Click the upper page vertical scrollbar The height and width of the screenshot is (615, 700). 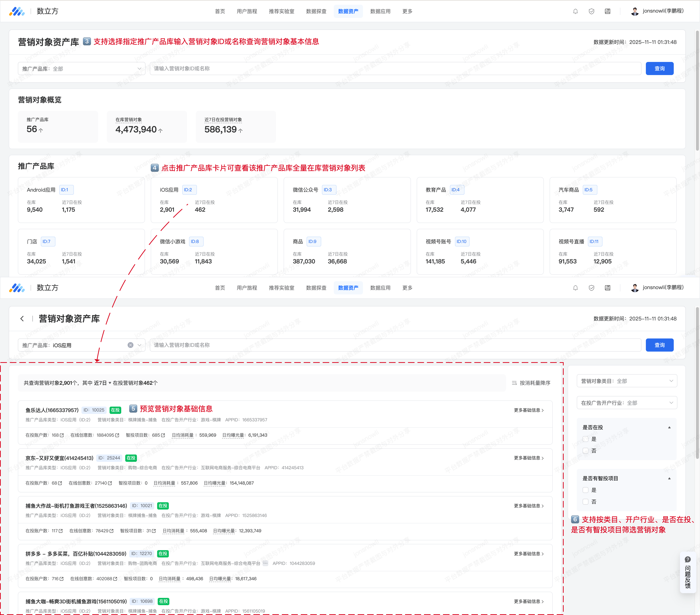pos(697,91)
